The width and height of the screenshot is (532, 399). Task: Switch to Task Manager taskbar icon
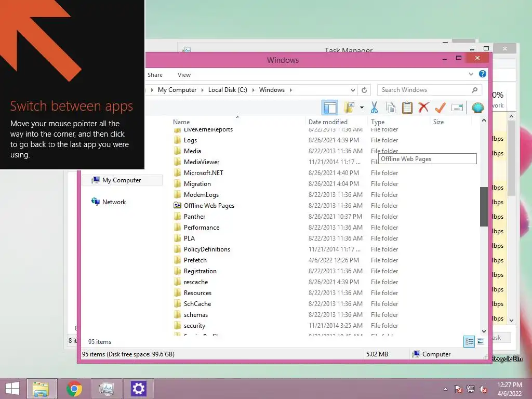pos(106,389)
